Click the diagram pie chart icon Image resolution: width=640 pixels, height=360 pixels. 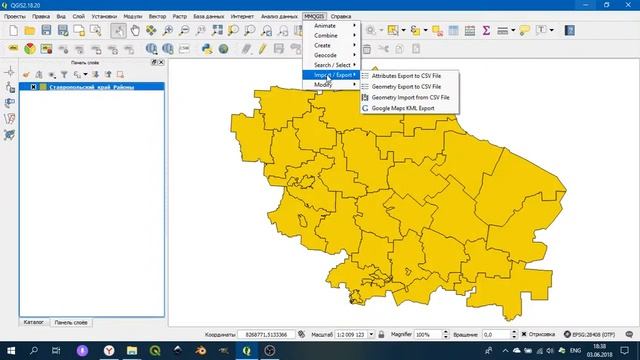point(30,49)
